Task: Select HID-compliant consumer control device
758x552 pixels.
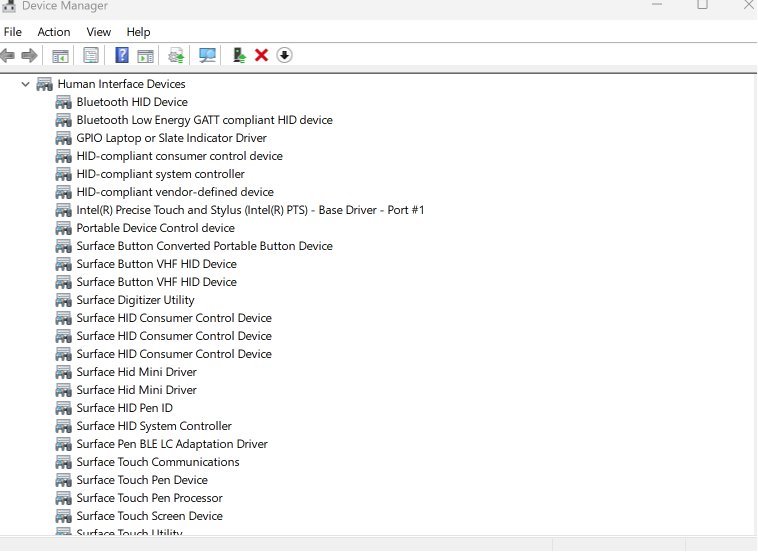Action: 179,156
